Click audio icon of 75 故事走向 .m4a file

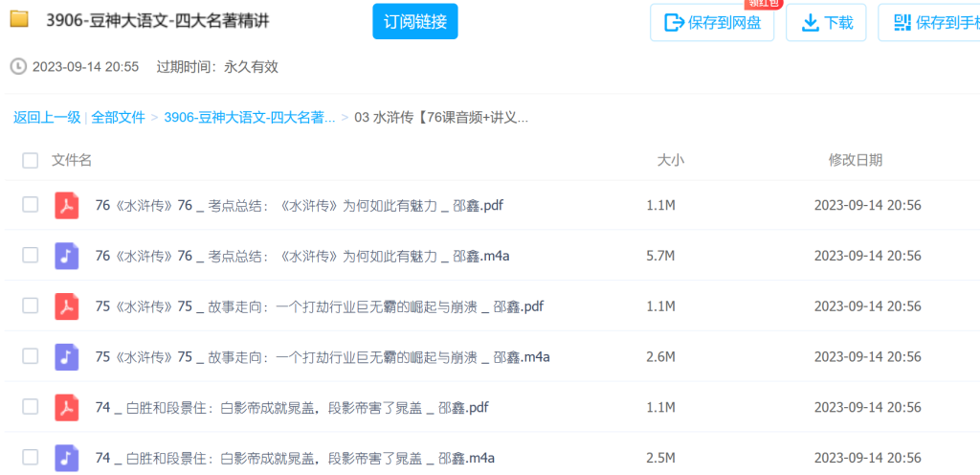pyautogui.click(x=67, y=357)
